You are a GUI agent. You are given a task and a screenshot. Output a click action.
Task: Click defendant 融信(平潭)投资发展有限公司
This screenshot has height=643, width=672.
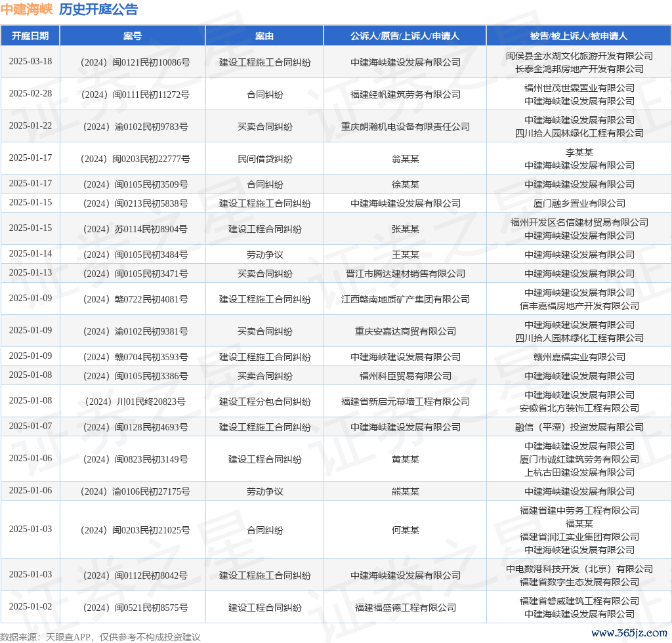point(579,428)
